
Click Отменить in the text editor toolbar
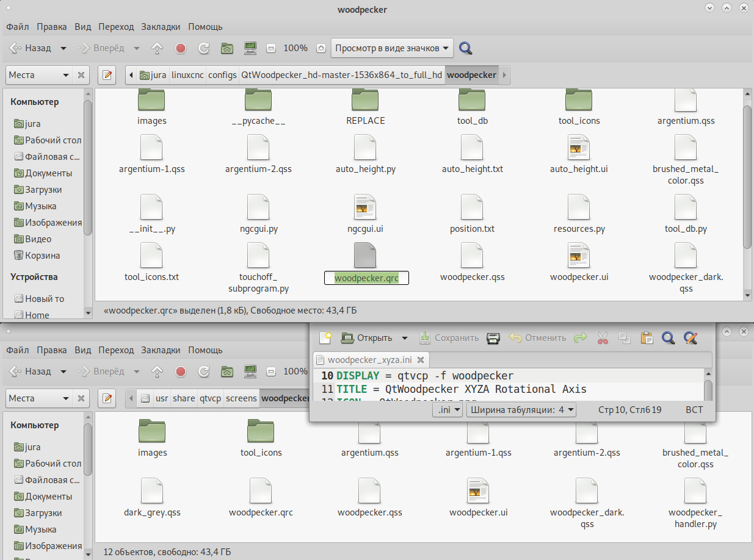(x=538, y=337)
